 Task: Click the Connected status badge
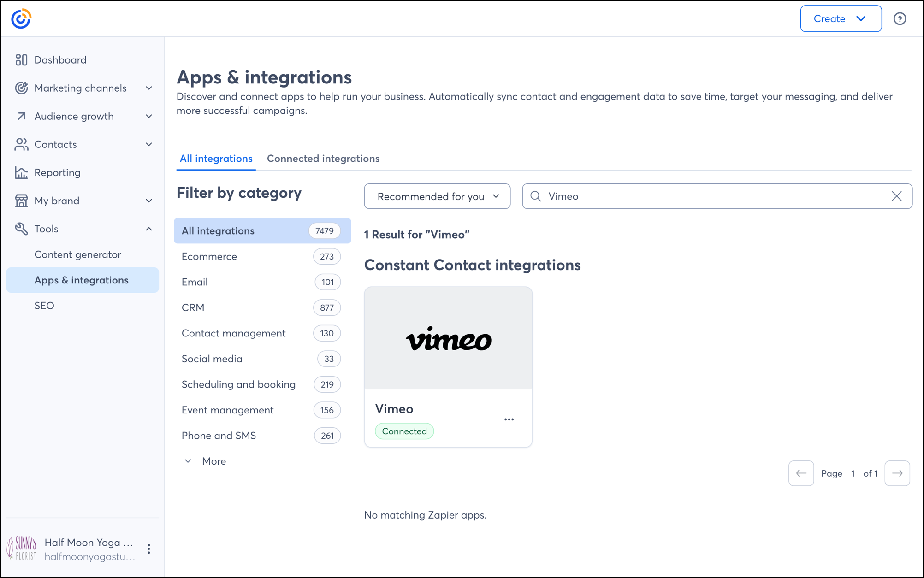[x=404, y=431]
